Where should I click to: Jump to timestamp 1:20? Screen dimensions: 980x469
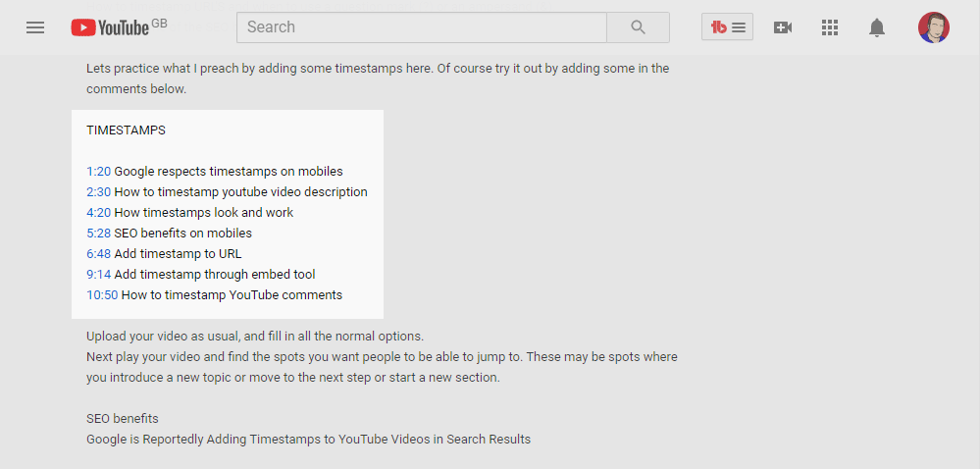99,172
